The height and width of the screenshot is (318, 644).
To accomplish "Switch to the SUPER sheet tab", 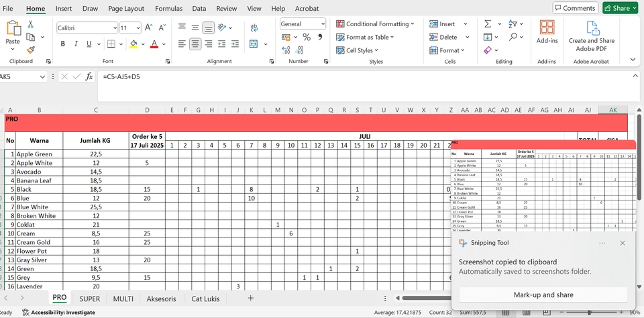I will [89, 299].
